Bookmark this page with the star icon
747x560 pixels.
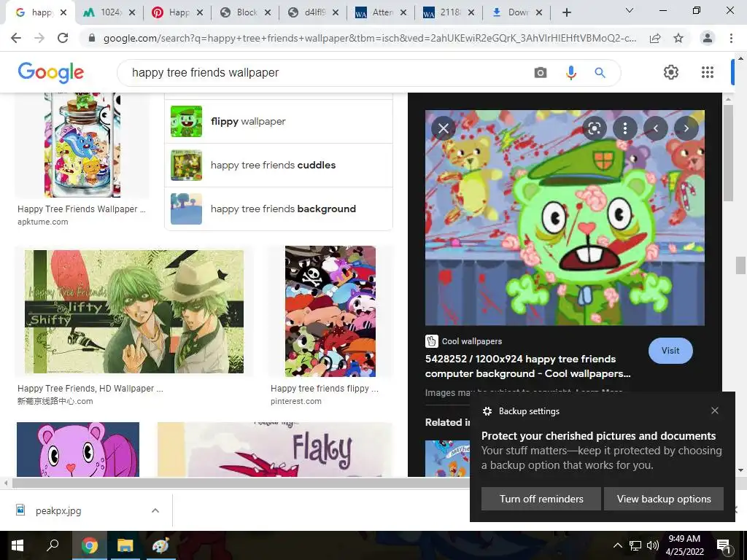678,38
